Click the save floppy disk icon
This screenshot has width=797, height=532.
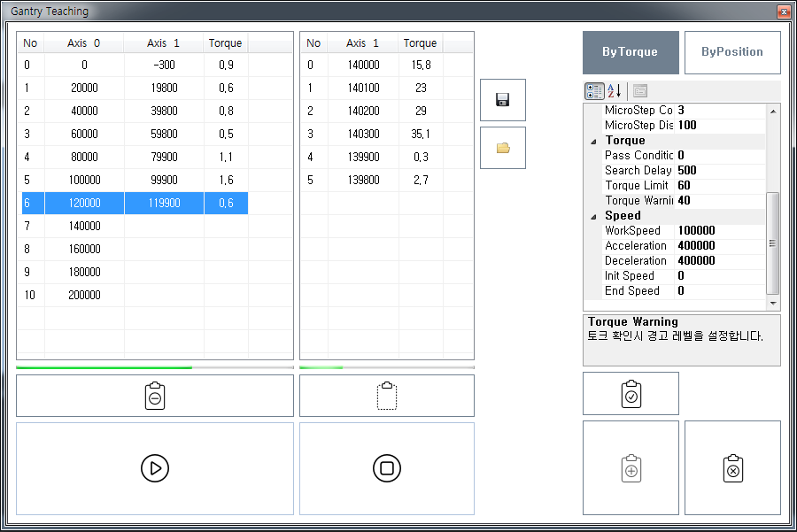[503, 100]
